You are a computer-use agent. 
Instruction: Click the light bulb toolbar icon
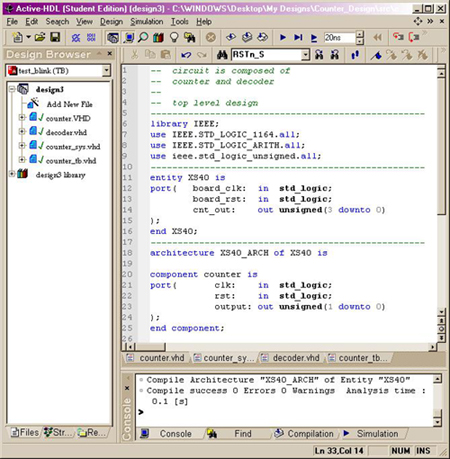coord(174,37)
